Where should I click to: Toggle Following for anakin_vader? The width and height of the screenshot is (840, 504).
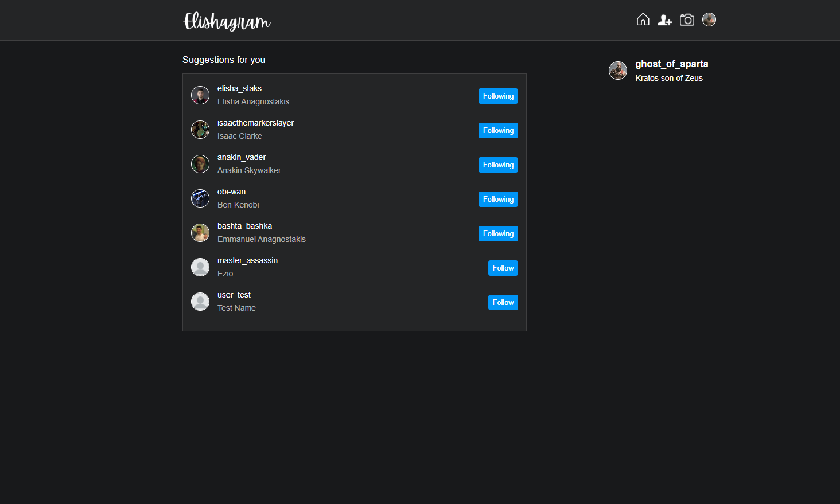pos(498,165)
